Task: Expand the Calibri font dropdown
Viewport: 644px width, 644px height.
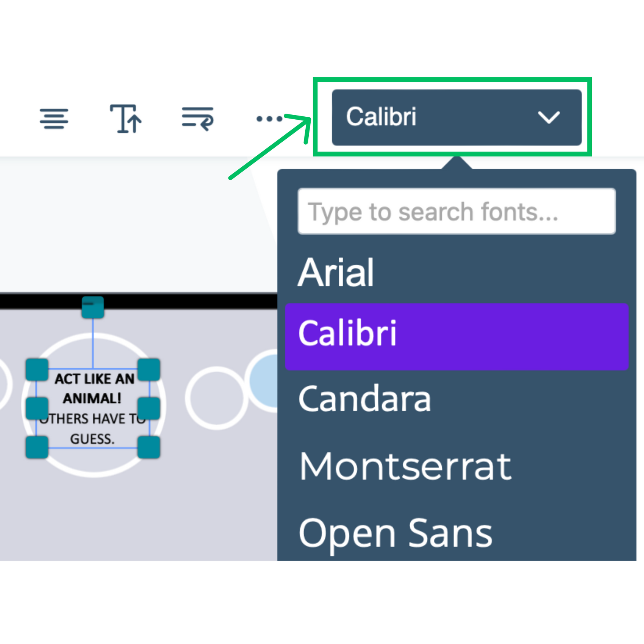Action: tap(456, 117)
